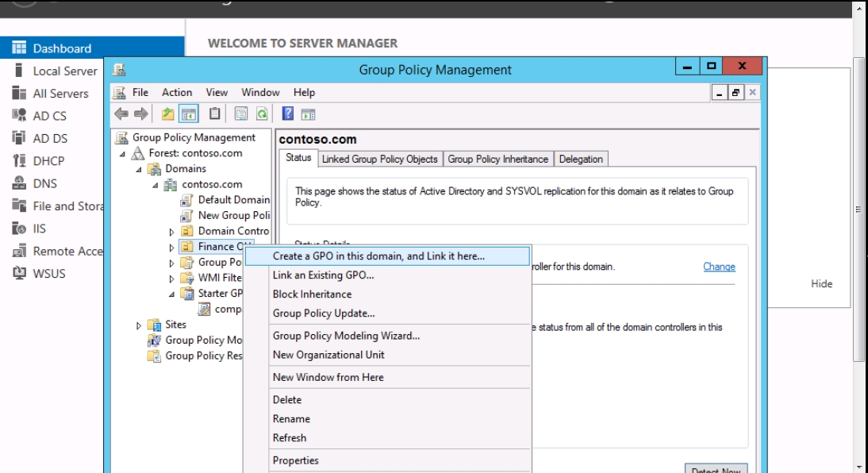Expand the Finance OU node
This screenshot has width=868, height=473.
[171, 248]
